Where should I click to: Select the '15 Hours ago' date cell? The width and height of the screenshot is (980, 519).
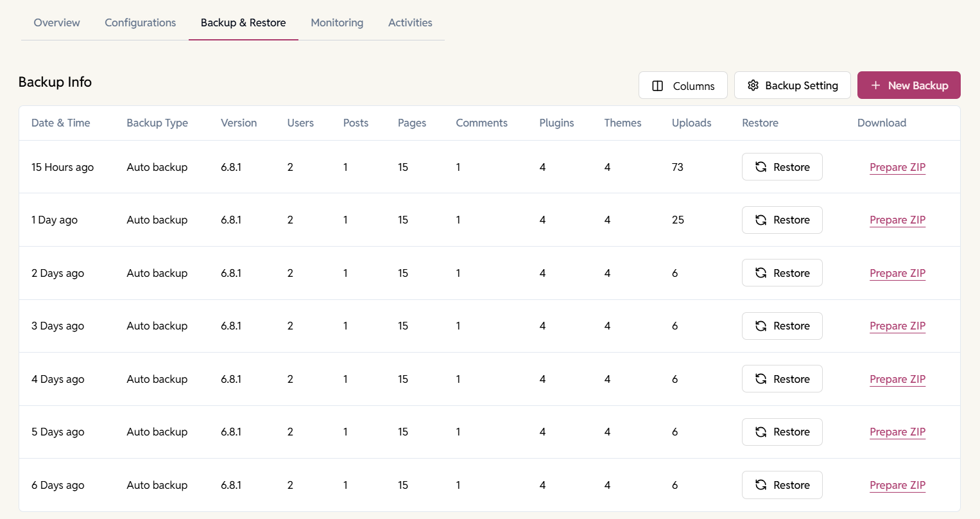62,167
